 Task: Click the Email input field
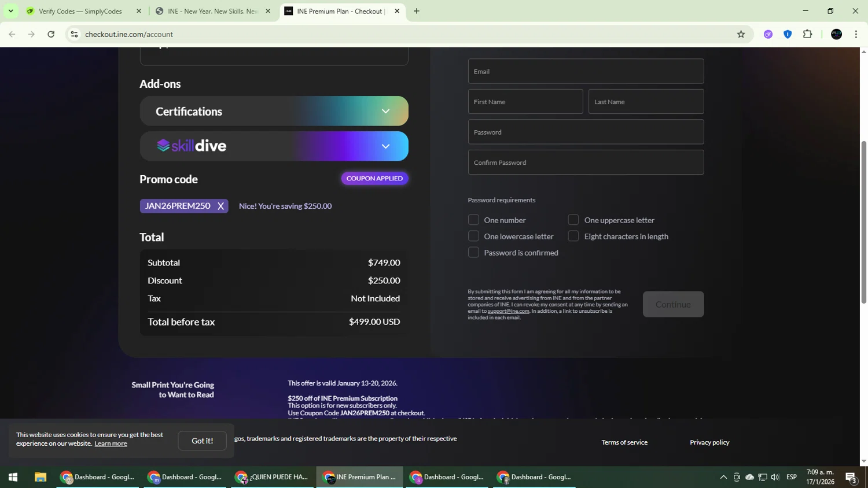586,71
